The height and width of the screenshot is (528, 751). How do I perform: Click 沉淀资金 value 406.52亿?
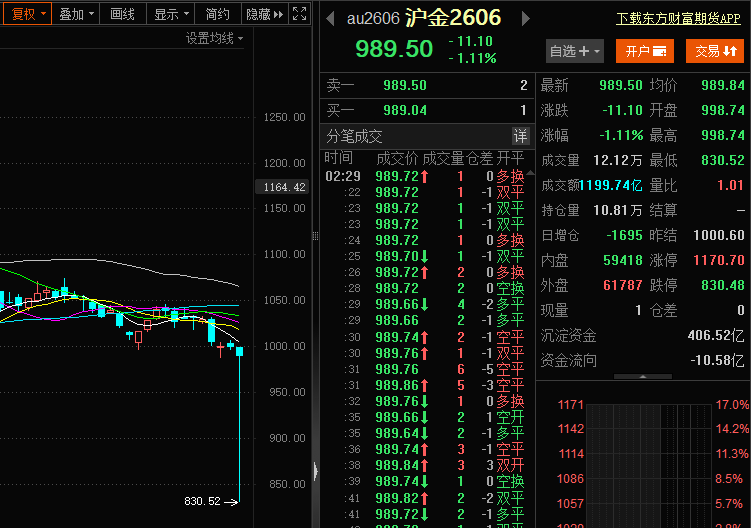coord(716,335)
